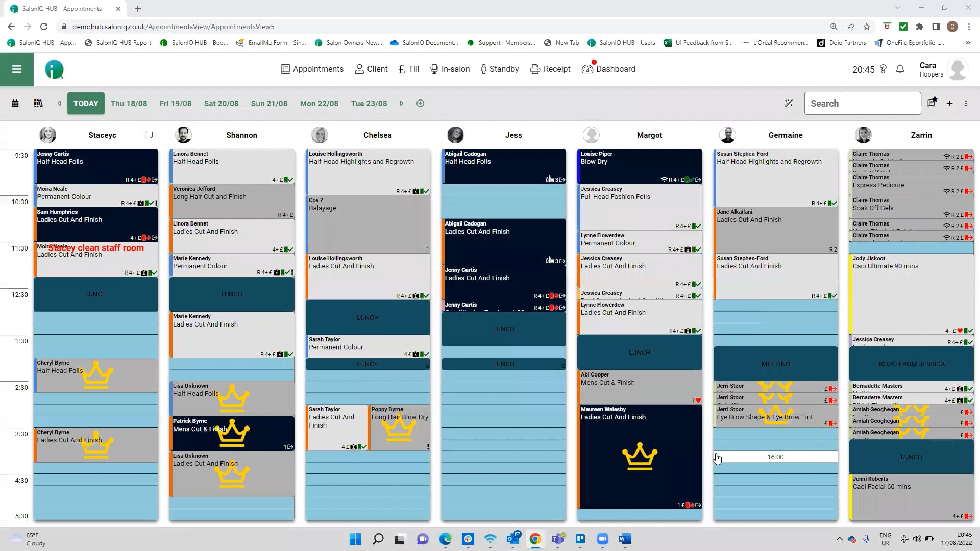Open the calendar date picker icon
Screen dimensions: 980x551
pyautogui.click(x=15, y=104)
